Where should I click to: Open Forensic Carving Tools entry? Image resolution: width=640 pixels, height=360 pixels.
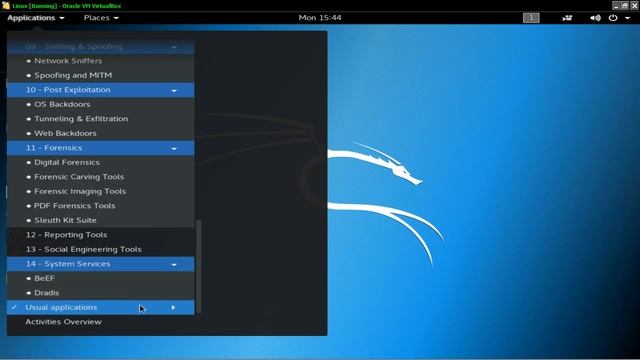pyautogui.click(x=100, y=177)
